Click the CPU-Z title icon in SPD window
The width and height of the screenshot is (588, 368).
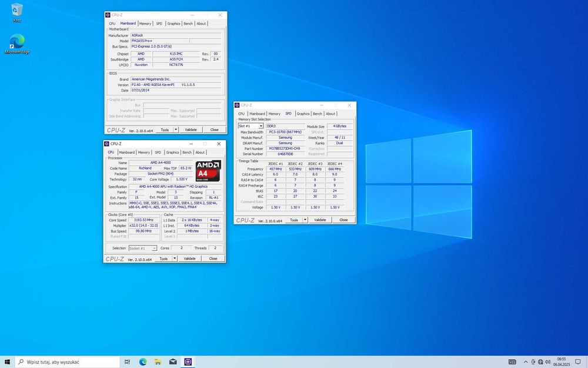pyautogui.click(x=237, y=105)
